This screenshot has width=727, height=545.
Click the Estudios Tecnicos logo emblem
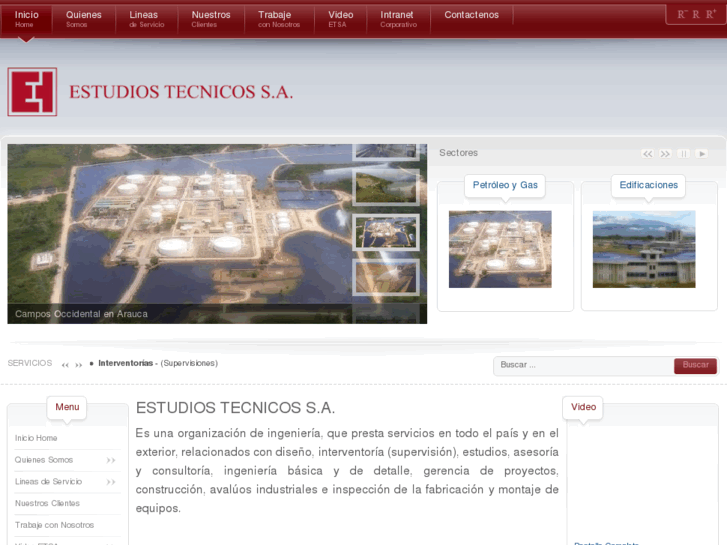32,92
